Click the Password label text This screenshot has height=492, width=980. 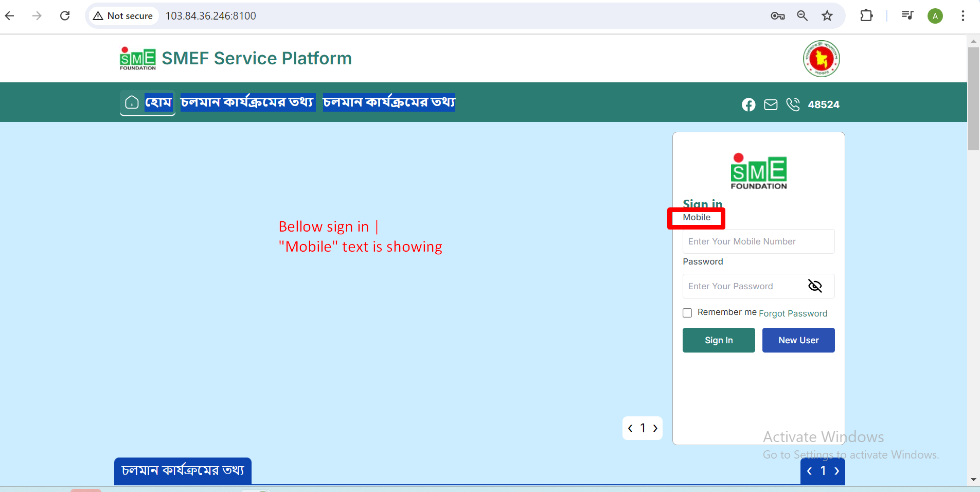tap(703, 261)
